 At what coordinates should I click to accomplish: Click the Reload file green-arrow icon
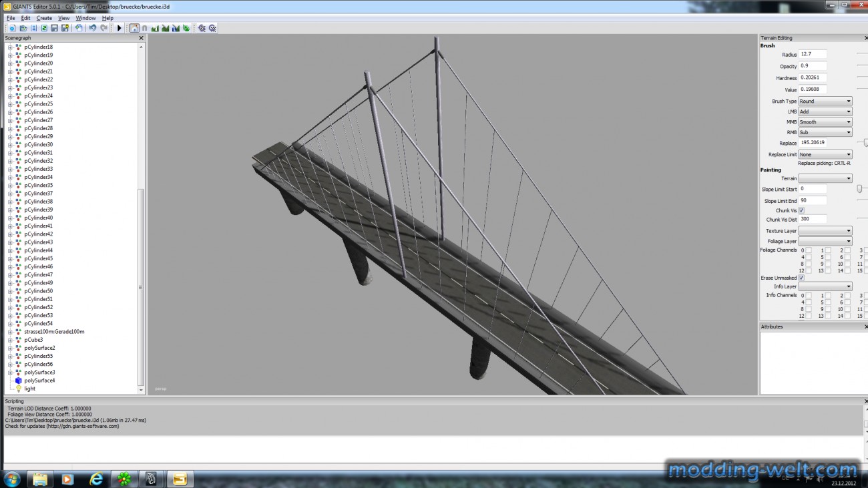click(44, 28)
